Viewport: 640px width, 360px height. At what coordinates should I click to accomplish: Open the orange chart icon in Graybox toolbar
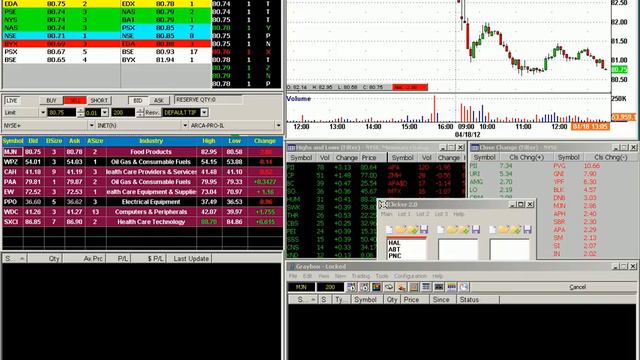[376, 287]
